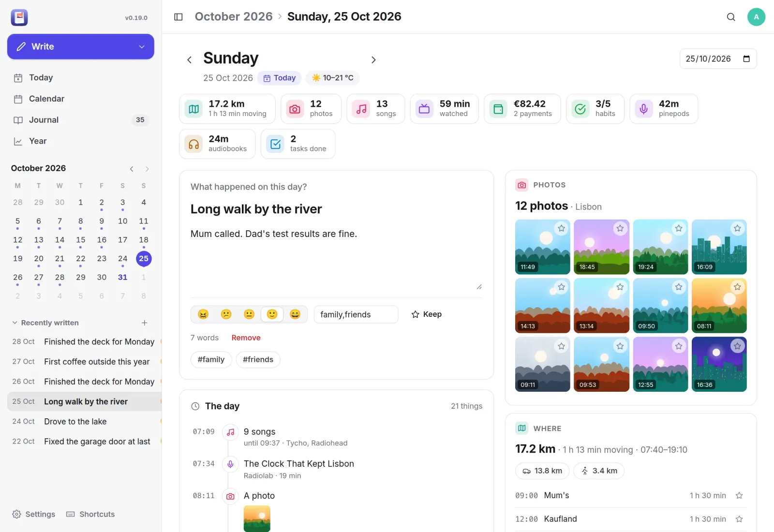Open Settings at the sidebar bottom
This screenshot has width=774, height=532.
[x=33, y=514]
